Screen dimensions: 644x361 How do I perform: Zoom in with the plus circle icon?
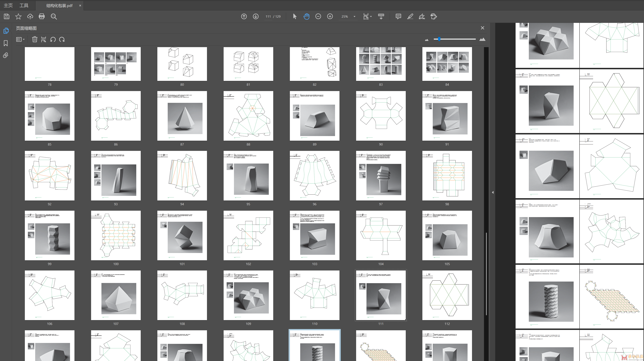[330, 16]
